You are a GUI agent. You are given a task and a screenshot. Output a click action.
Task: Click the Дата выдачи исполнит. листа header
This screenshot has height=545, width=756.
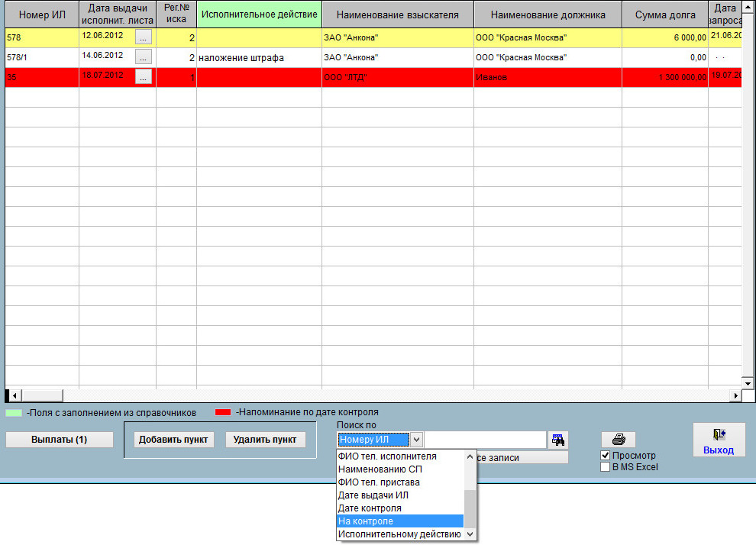[118, 15]
